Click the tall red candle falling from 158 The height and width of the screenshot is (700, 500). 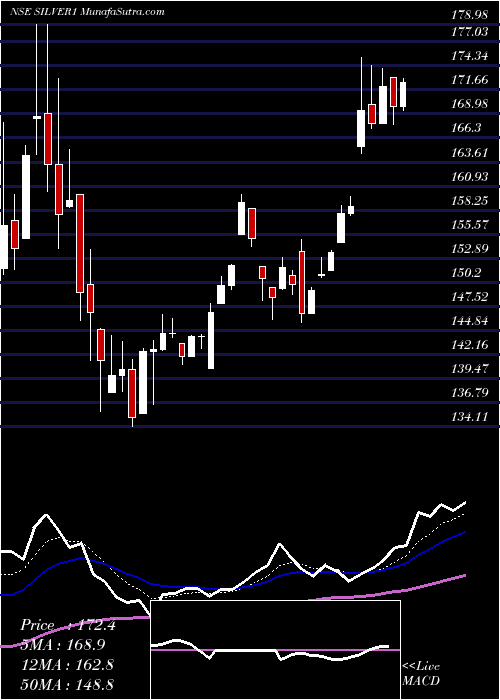point(80,243)
